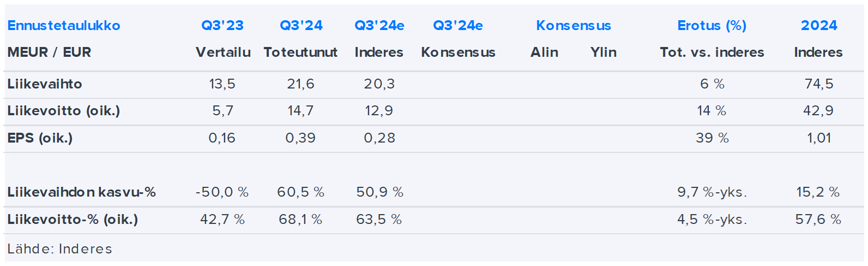Select the Liikevaihto value 21,6

(300, 84)
